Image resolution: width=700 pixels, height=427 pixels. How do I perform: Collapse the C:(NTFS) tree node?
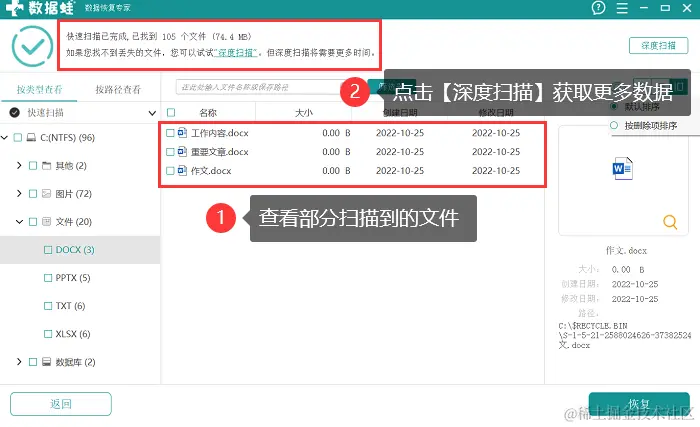(x=4, y=138)
